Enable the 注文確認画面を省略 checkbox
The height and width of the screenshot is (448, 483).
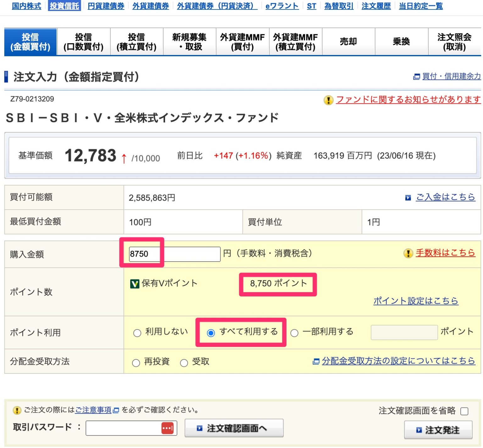click(x=464, y=411)
